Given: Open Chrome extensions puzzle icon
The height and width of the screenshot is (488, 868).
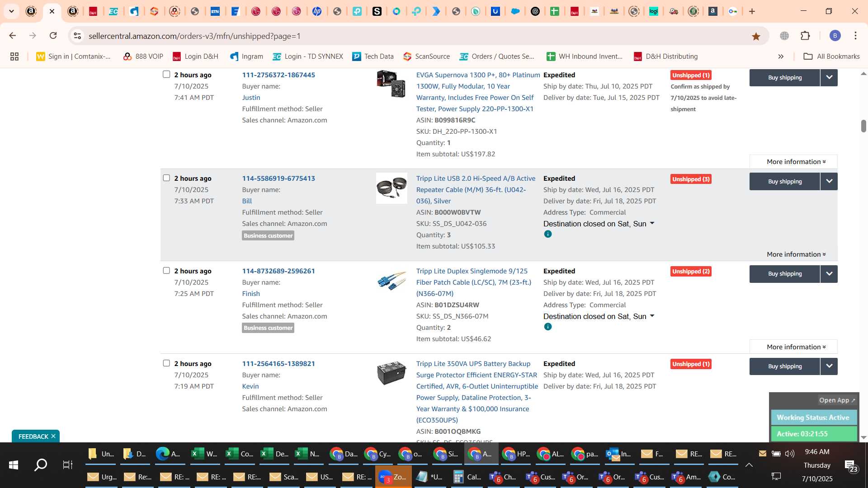Looking at the screenshot, I should point(805,36).
